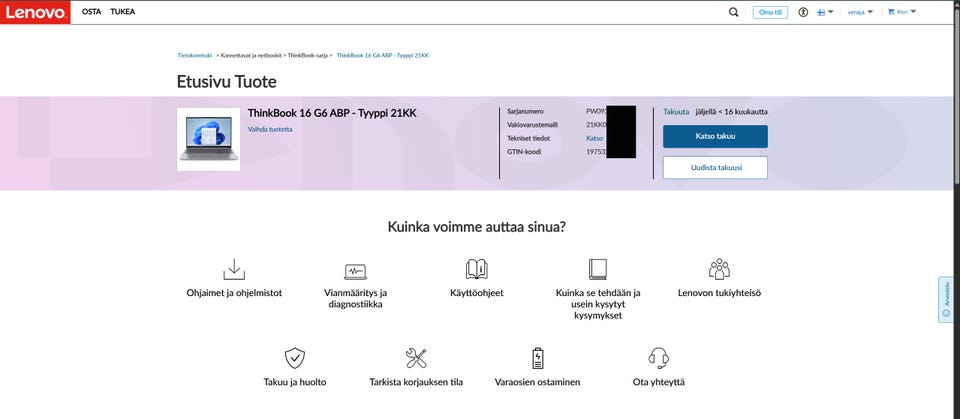Open Ota yhteyttä headset icon
This screenshot has height=419, width=960.
pos(658,358)
